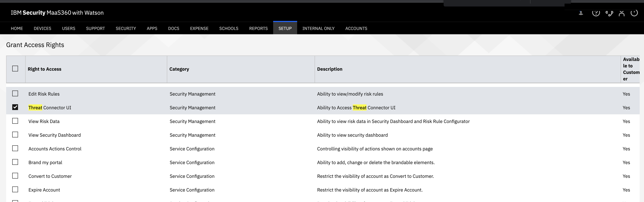Uncheck the Threat Connector UI checkbox
This screenshot has height=202, width=644.
pyautogui.click(x=15, y=107)
